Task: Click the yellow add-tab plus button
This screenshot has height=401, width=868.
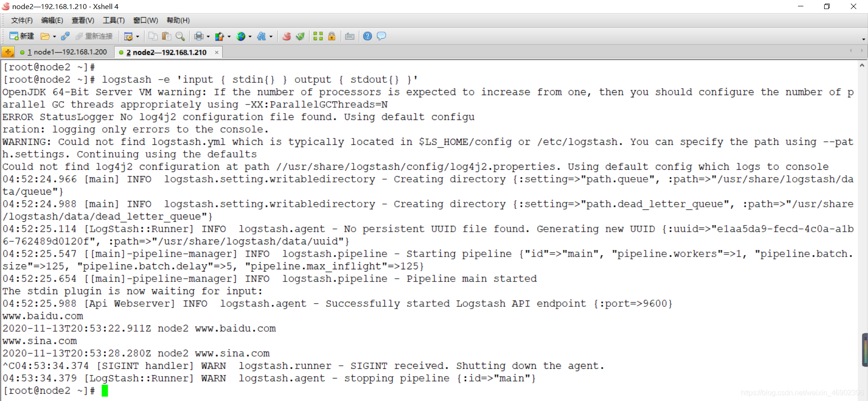Action: tap(8, 52)
